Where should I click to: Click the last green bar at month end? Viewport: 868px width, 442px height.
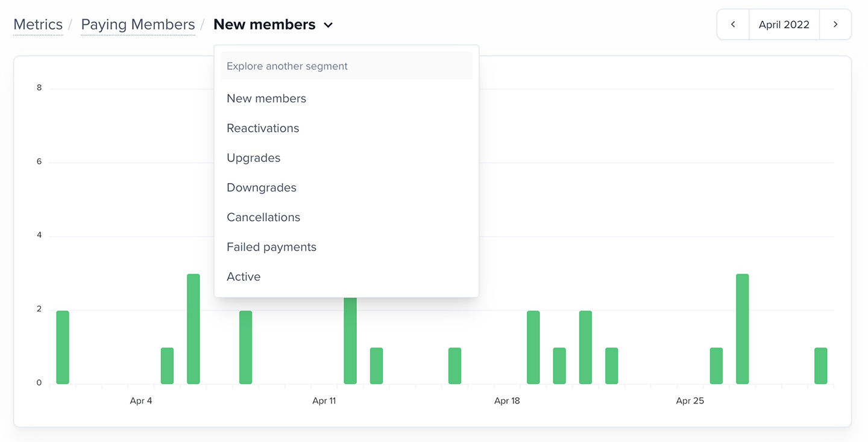pyautogui.click(x=821, y=366)
